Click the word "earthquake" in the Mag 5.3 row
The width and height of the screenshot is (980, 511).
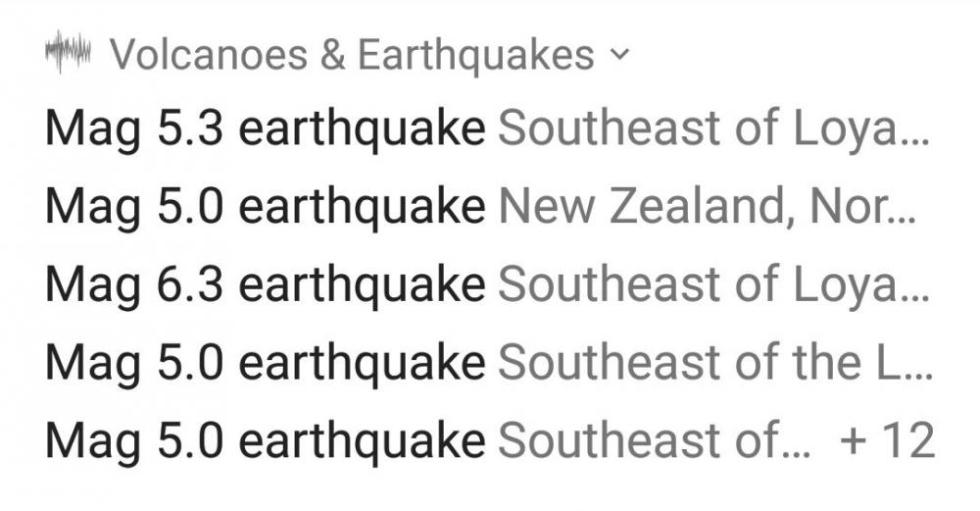(x=362, y=128)
